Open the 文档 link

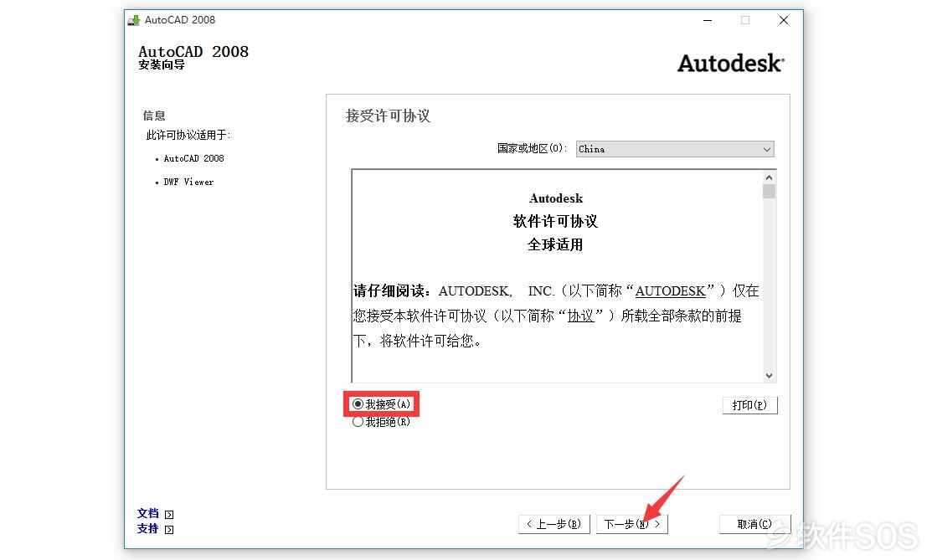[x=148, y=514]
